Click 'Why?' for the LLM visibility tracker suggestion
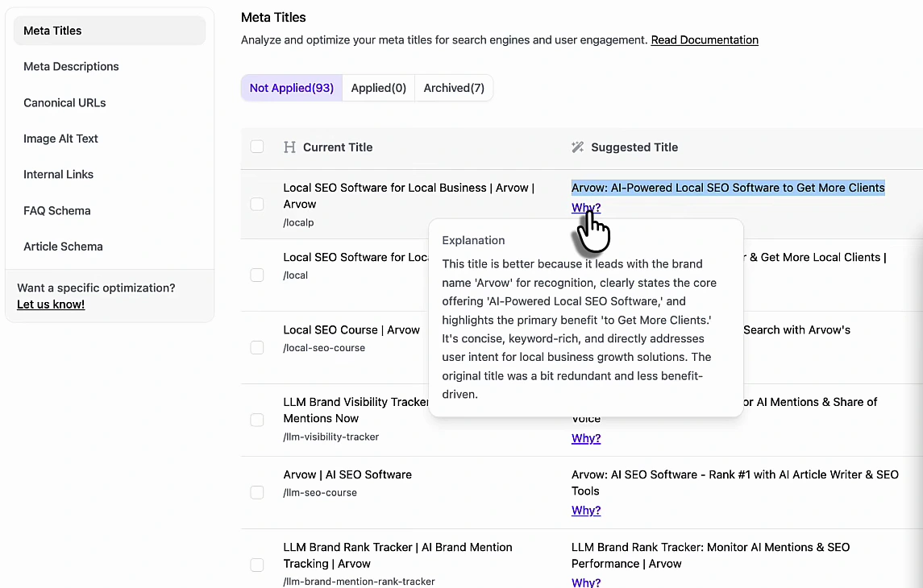 click(586, 438)
